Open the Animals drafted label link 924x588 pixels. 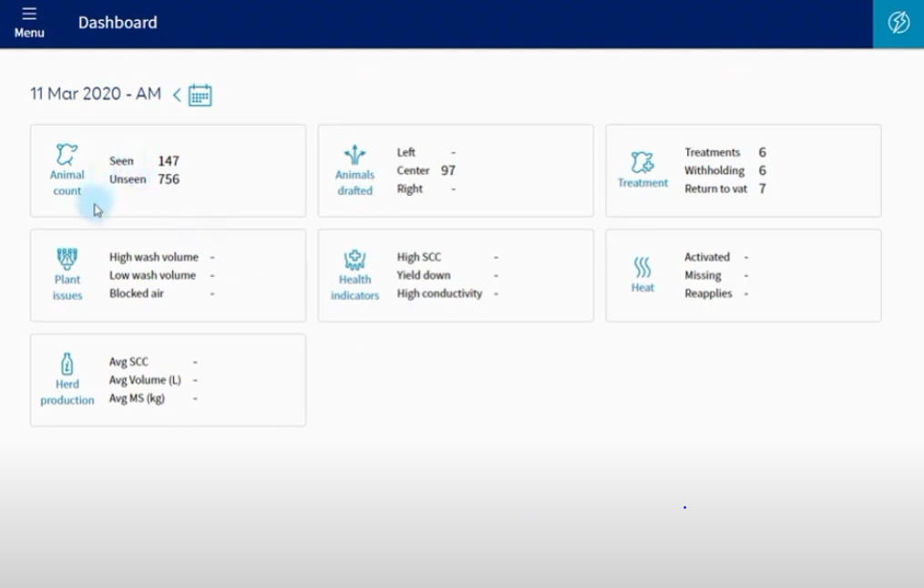tap(354, 183)
